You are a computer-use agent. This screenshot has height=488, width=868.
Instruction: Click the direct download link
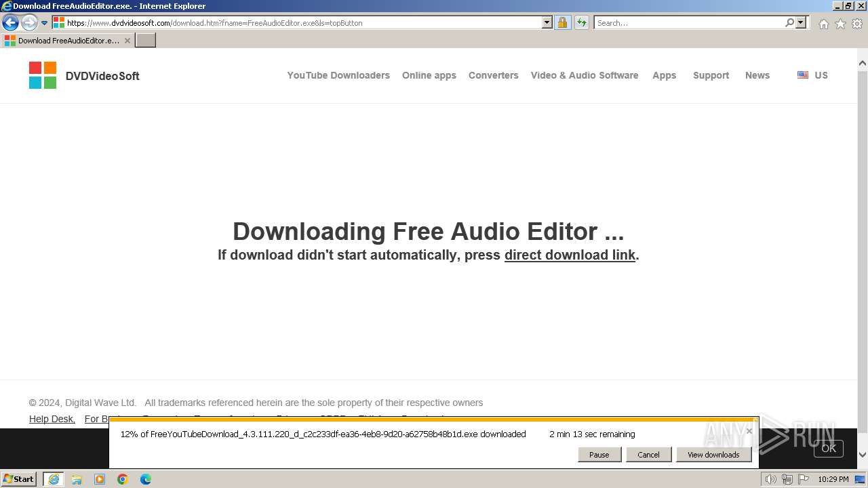570,255
